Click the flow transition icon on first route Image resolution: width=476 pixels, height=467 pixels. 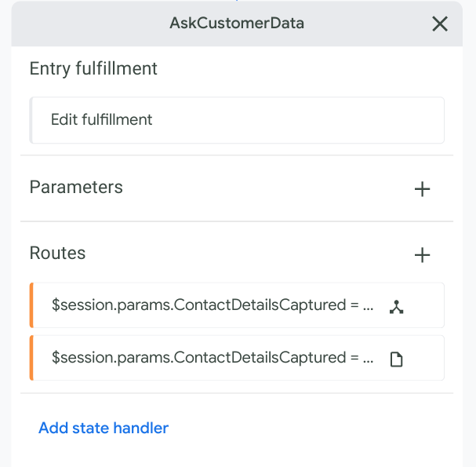[x=397, y=307]
